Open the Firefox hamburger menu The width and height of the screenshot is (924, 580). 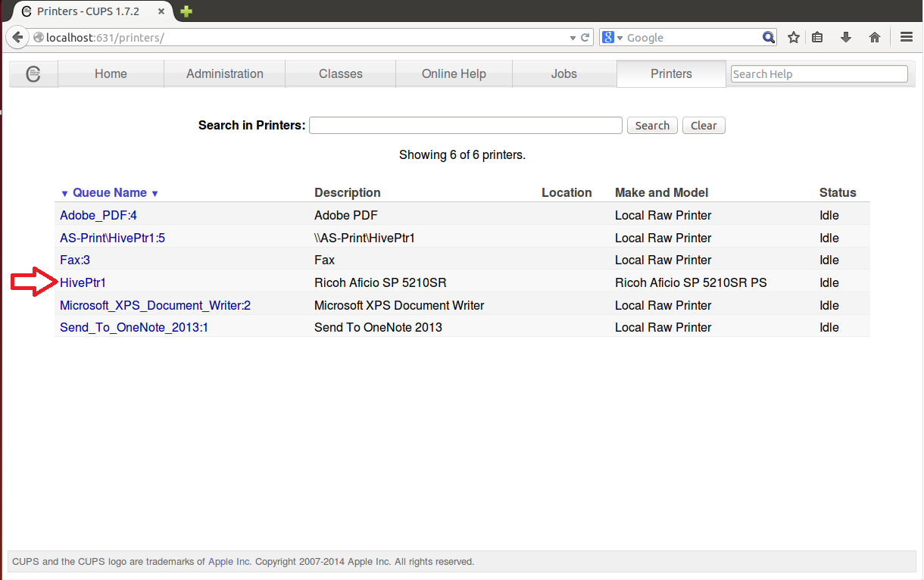click(x=906, y=37)
